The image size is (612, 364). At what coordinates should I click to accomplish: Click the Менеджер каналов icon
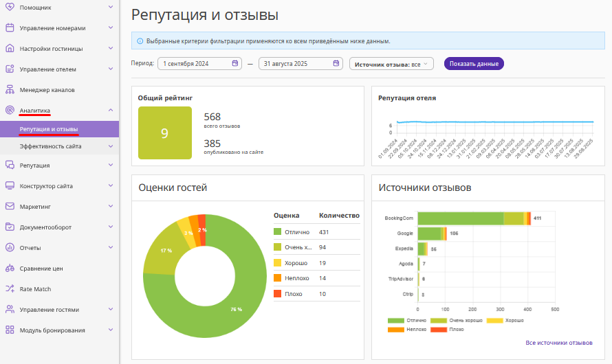tap(10, 90)
